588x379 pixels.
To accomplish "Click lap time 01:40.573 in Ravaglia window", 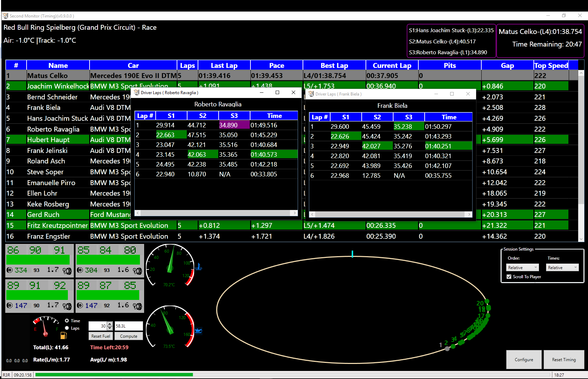I will [x=274, y=154].
